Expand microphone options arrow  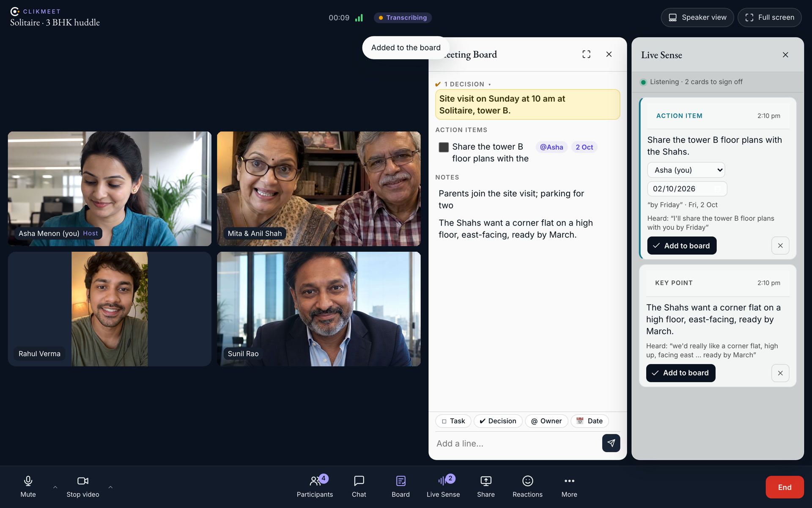[55, 487]
